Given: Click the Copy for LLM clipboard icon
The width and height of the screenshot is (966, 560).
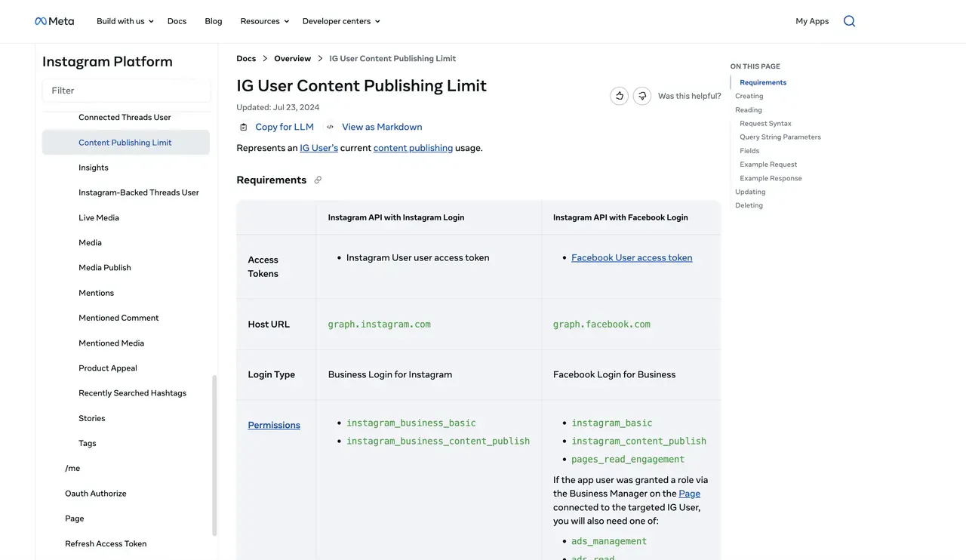Looking at the screenshot, I should point(243,127).
